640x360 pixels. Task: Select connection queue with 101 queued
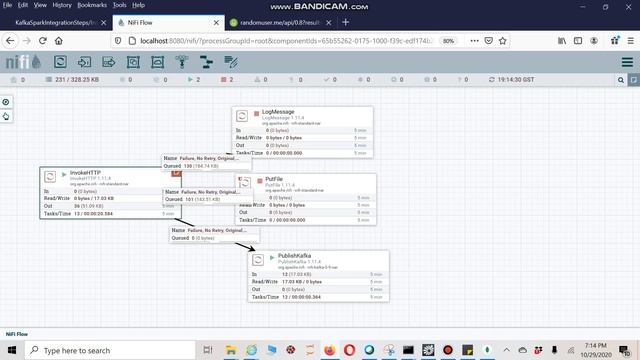tap(208, 196)
